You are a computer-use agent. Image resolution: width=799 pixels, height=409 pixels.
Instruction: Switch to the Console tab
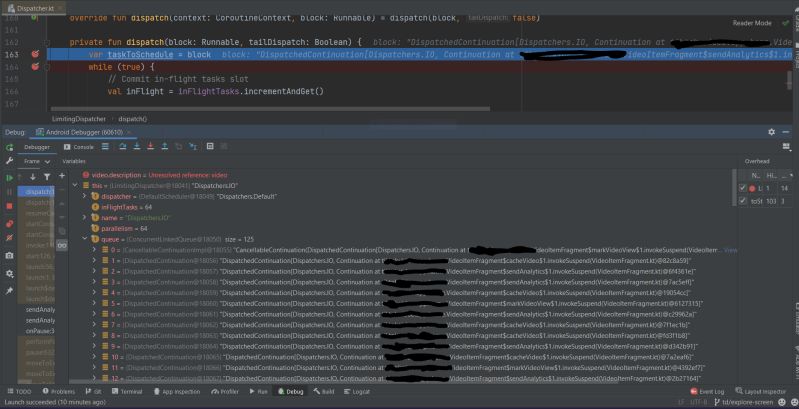79,147
